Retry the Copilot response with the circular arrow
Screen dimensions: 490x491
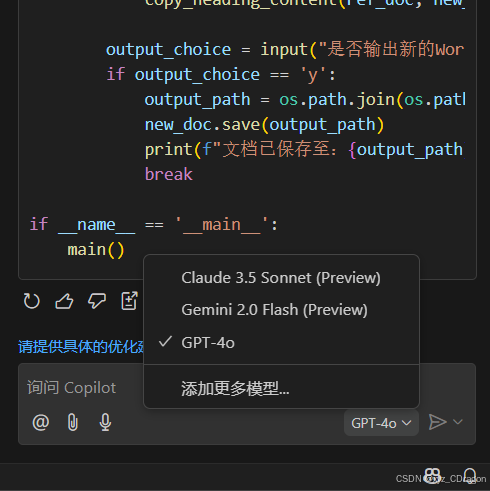click(32, 301)
